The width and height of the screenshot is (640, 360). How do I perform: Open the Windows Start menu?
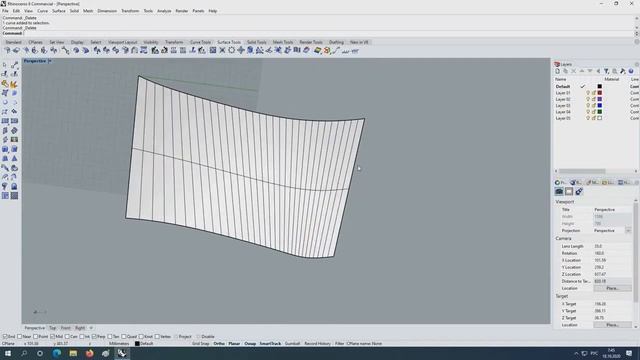(x=8, y=353)
